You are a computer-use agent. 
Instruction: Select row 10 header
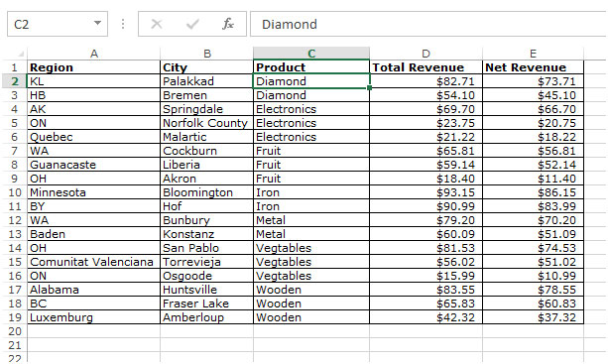coord(14,192)
